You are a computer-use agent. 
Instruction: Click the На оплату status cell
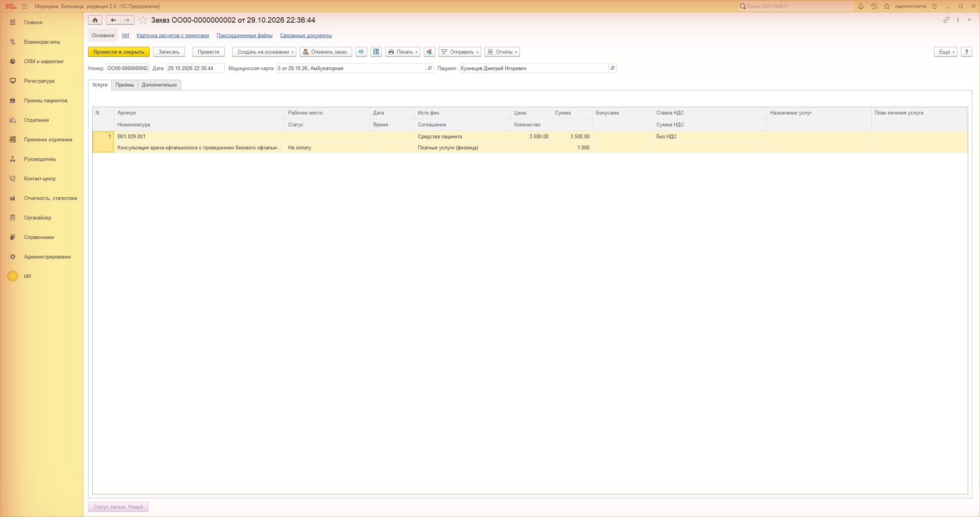327,147
